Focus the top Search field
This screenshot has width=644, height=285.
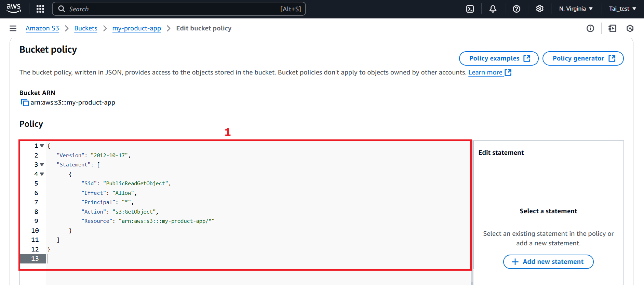tap(179, 9)
